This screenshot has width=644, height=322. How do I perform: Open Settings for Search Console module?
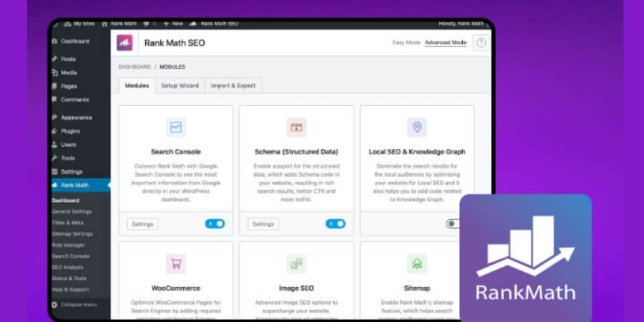click(x=142, y=224)
